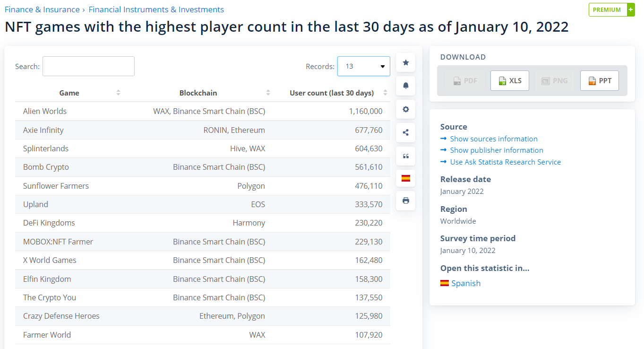Image resolution: width=644 pixels, height=349 pixels.
Task: Click the quotation mark citation icon
Action: (x=405, y=156)
